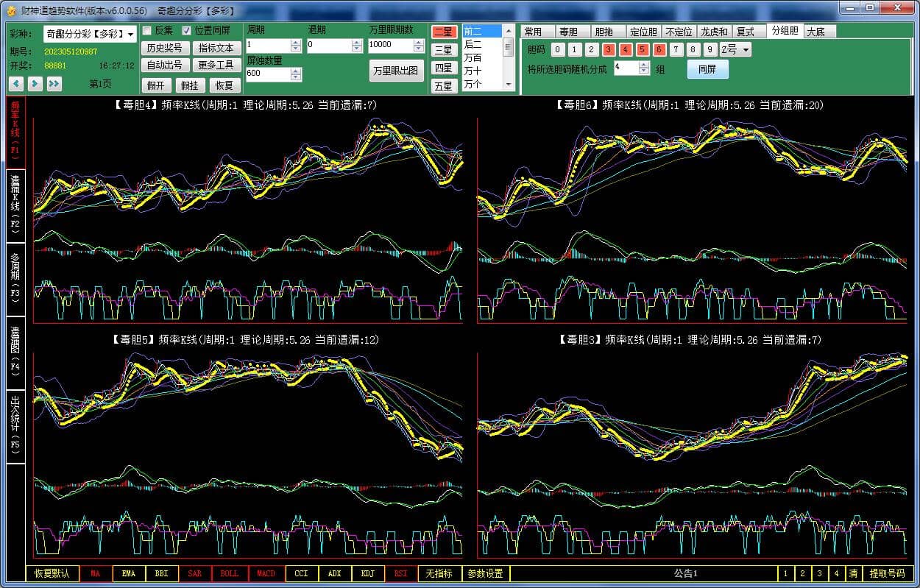
Task: Uncheck the 位置同屏 checkbox
Action: click(x=187, y=31)
